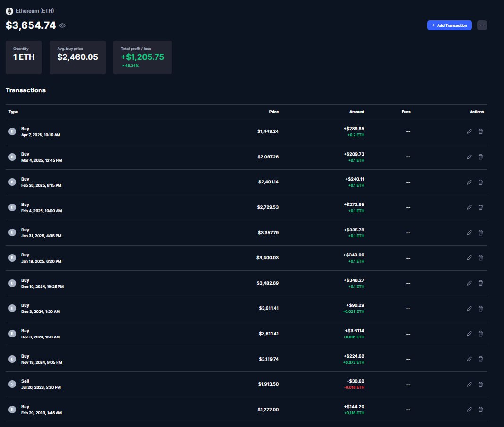Click the $3,400.03 price cell
Image resolution: width=504 pixels, height=427 pixels.
[267, 258]
